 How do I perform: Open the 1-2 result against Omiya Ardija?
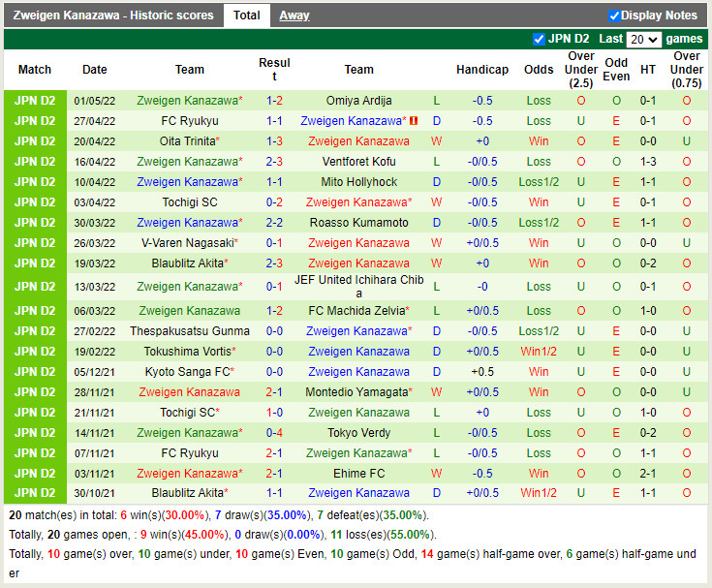click(x=274, y=101)
